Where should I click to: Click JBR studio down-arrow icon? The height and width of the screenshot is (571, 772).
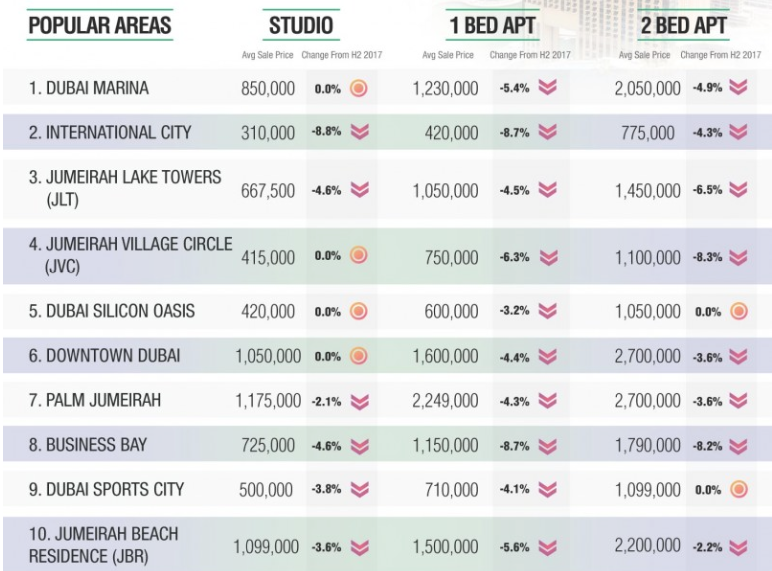coord(358,547)
